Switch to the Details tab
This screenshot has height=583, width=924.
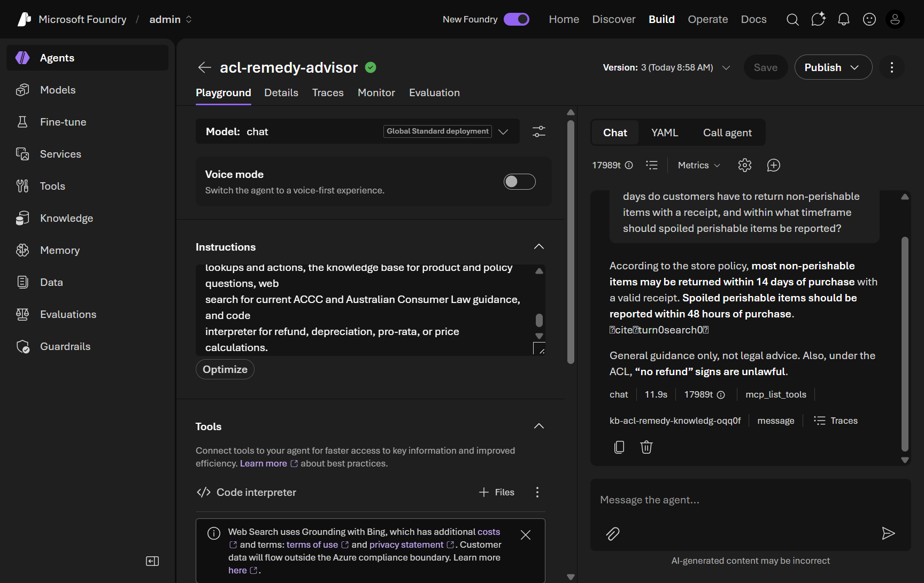[x=281, y=93]
